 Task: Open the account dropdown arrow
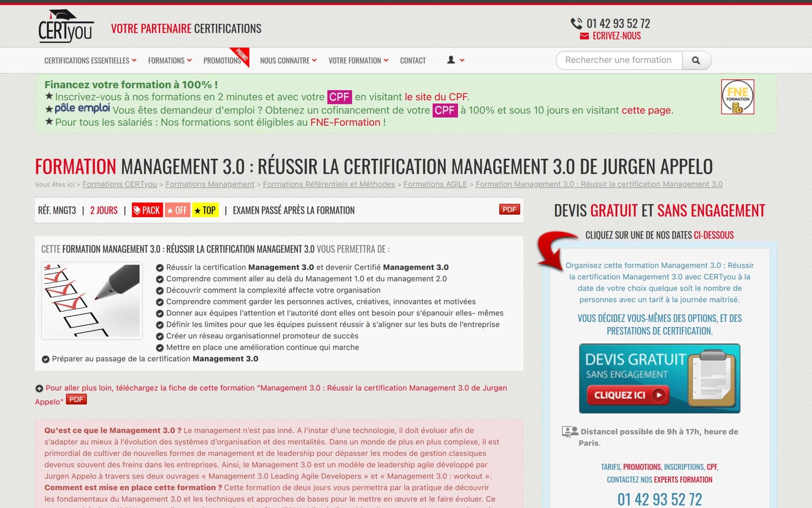coord(462,60)
